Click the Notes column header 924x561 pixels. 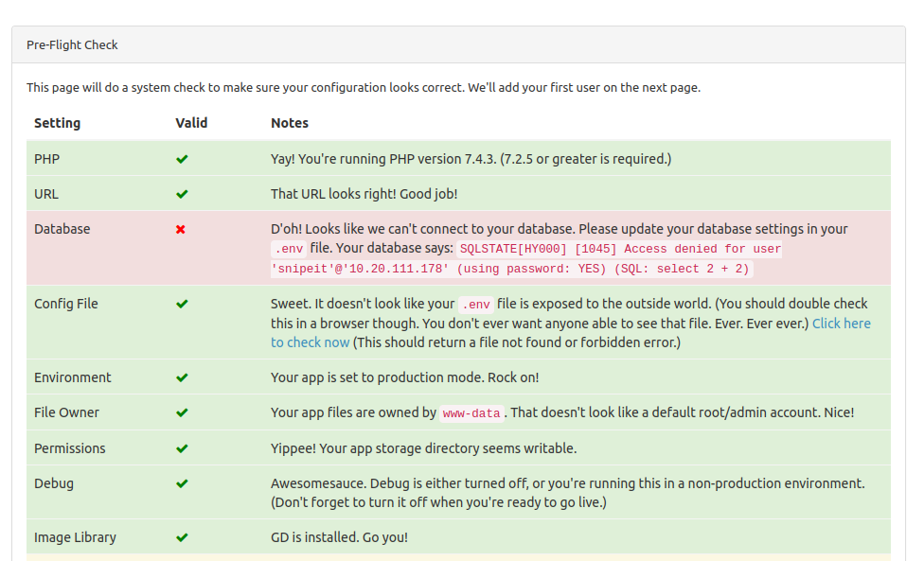(x=290, y=123)
